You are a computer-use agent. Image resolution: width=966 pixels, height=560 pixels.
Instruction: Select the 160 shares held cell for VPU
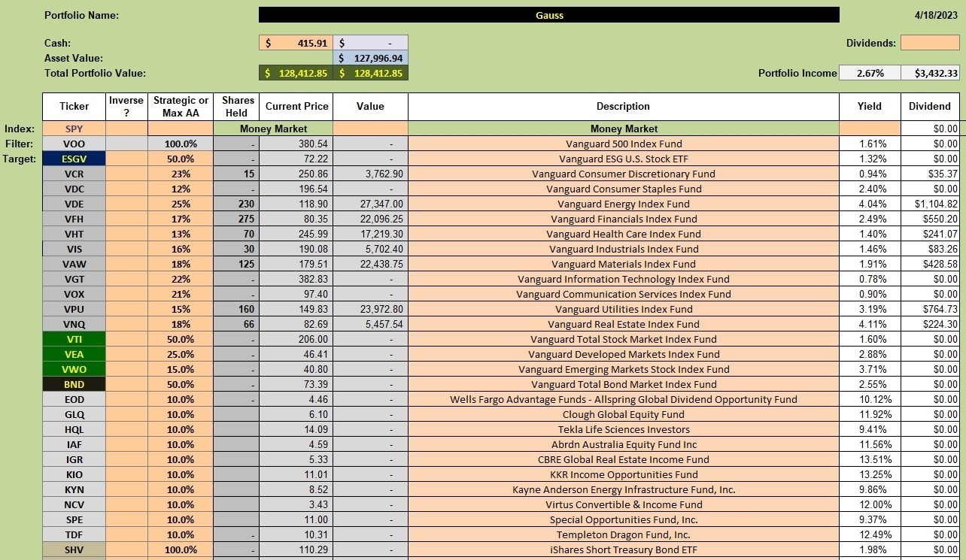pyautogui.click(x=236, y=309)
